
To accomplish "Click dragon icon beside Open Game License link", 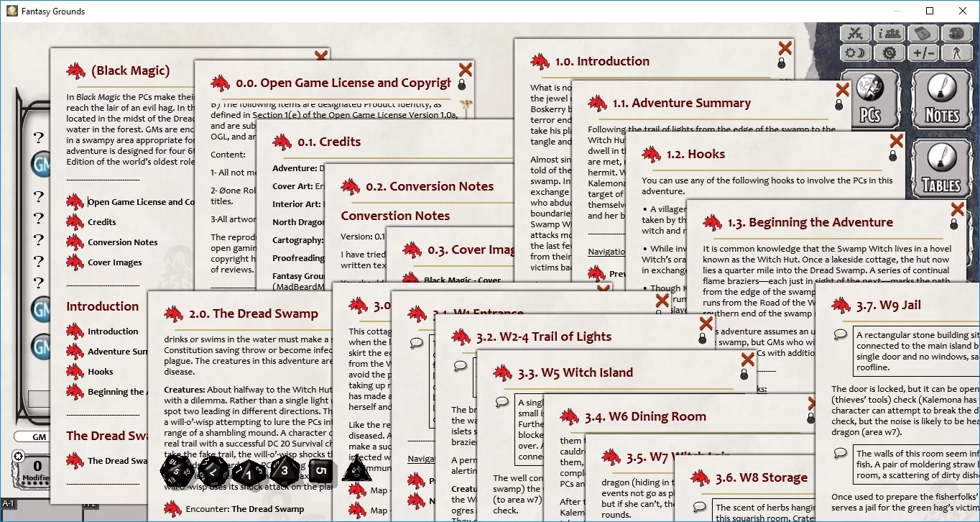I will tap(75, 202).
